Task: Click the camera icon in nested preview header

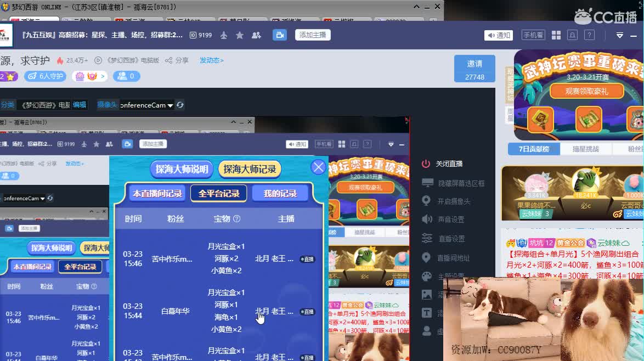Action: [x=127, y=144]
